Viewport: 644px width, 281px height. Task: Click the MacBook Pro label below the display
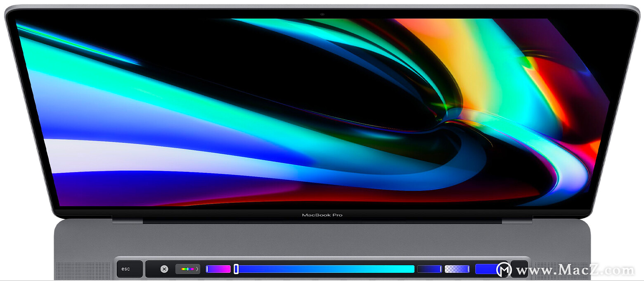pyautogui.click(x=322, y=215)
